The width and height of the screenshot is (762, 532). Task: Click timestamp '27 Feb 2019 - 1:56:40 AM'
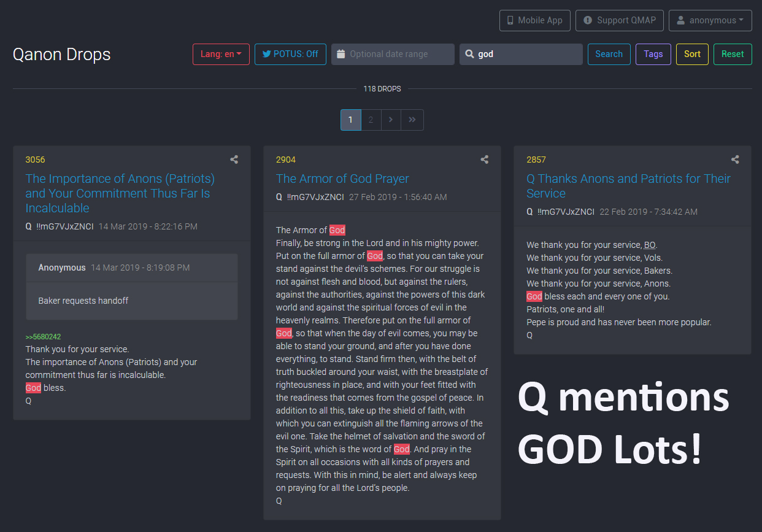pos(398,197)
